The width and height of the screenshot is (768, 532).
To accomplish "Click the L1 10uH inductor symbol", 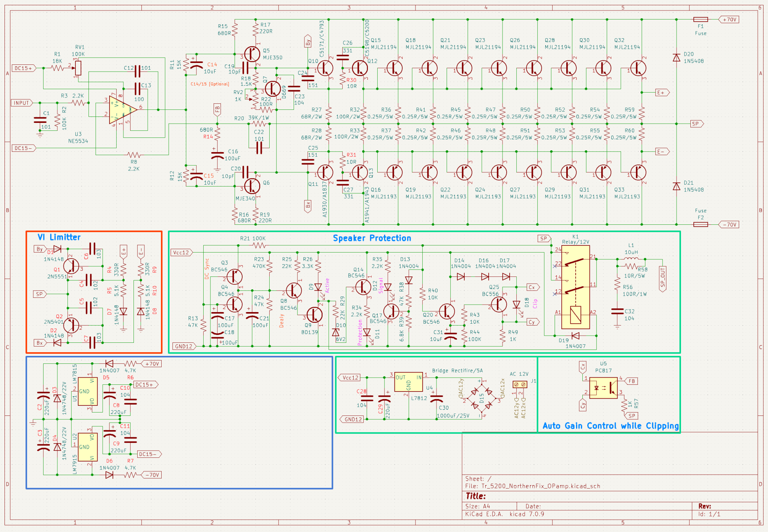I will pos(631,259).
